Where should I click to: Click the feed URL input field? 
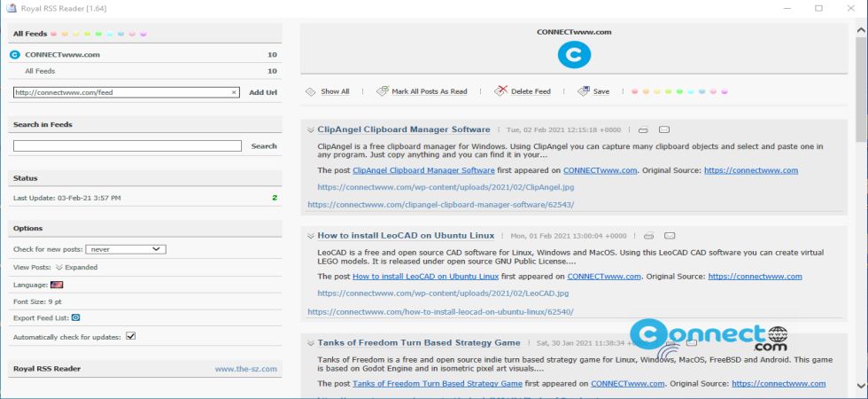point(126,92)
